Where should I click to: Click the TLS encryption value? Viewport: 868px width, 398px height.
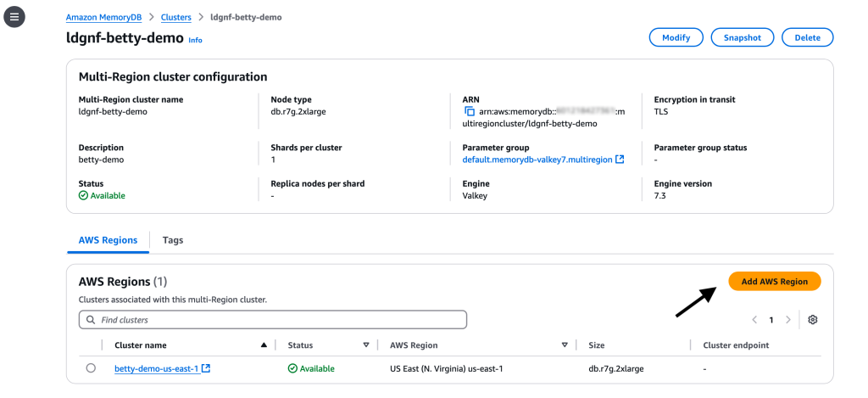click(661, 111)
